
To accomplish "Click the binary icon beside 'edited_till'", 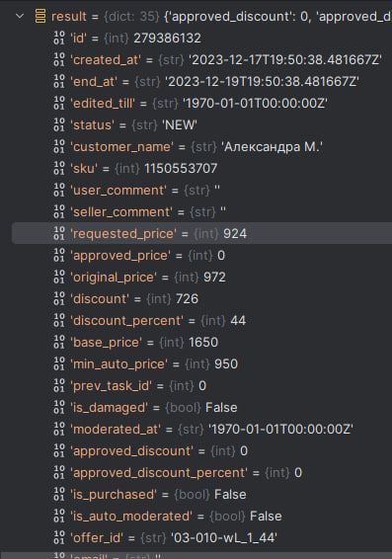I will tap(59, 103).
